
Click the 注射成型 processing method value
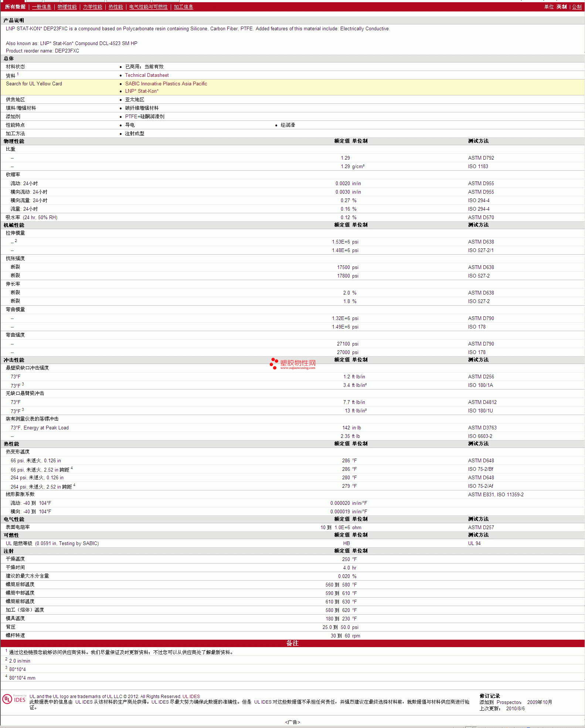coord(135,133)
